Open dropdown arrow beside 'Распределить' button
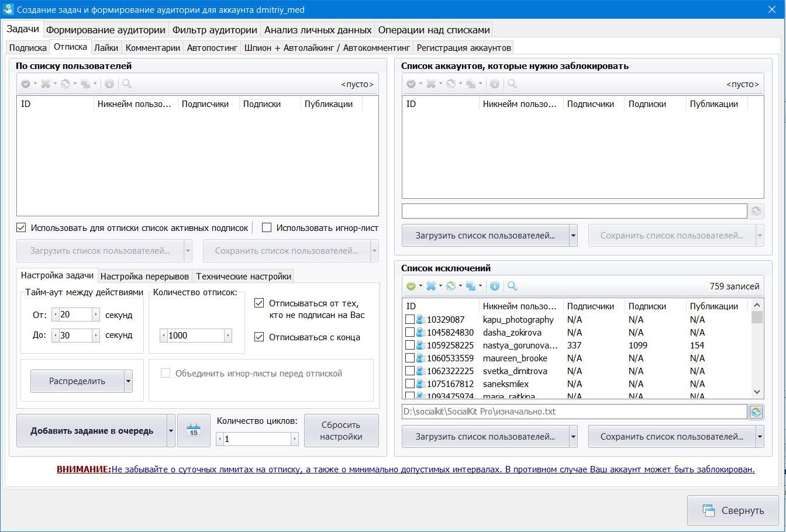This screenshot has height=532, width=786. click(129, 381)
